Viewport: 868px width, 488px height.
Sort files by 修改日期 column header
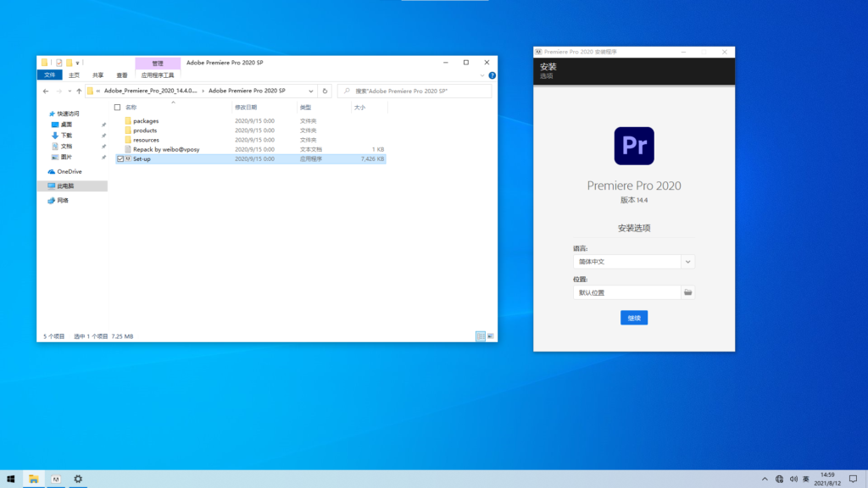point(246,108)
